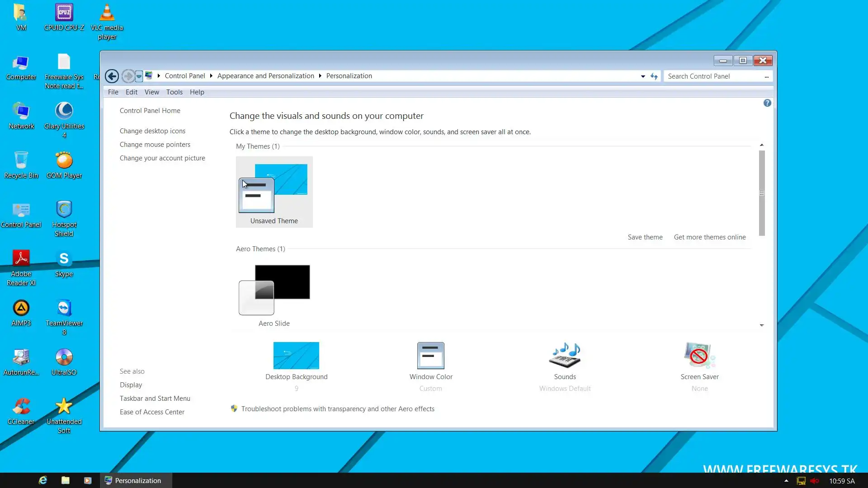868x488 pixels.
Task: Click the Search Control Panel field
Action: click(713, 76)
